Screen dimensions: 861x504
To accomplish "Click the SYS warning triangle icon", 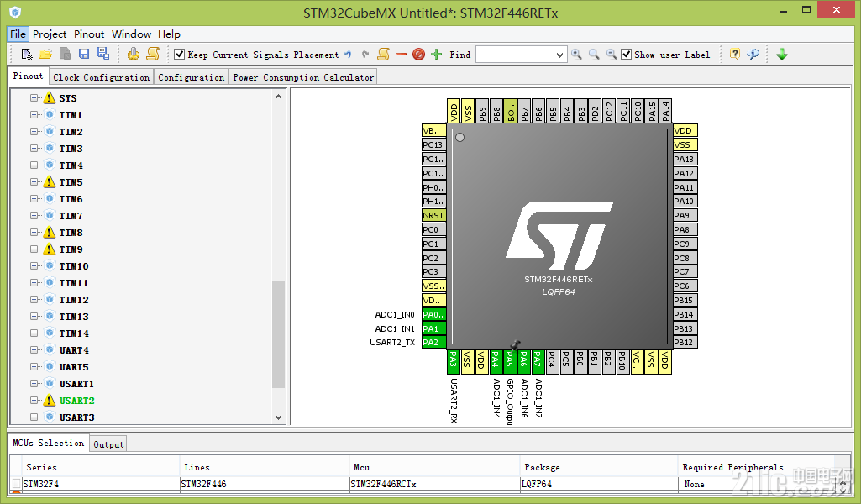I will [x=50, y=98].
